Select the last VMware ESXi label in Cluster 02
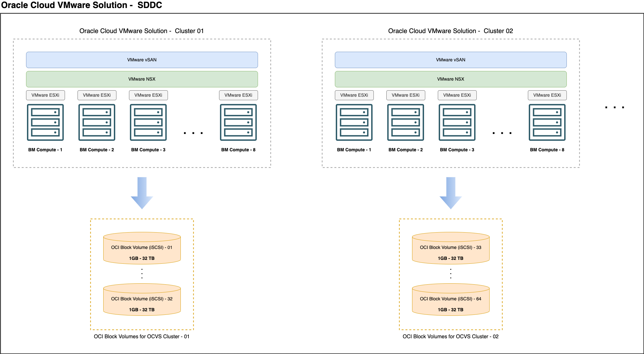644x354 pixels. click(547, 95)
